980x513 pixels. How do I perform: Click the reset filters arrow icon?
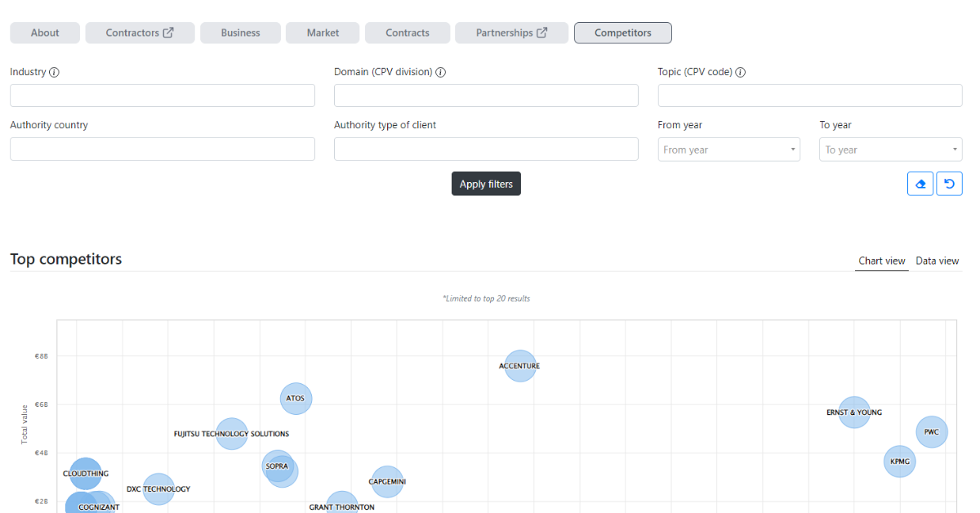point(949,184)
